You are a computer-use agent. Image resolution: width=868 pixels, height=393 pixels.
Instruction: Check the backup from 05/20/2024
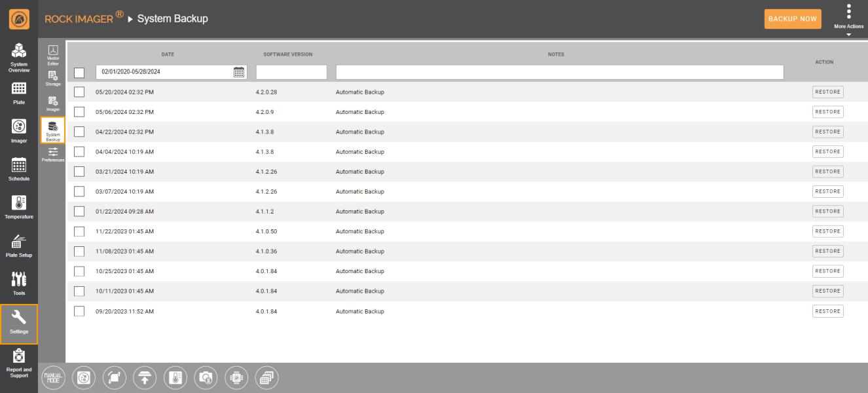tap(79, 92)
